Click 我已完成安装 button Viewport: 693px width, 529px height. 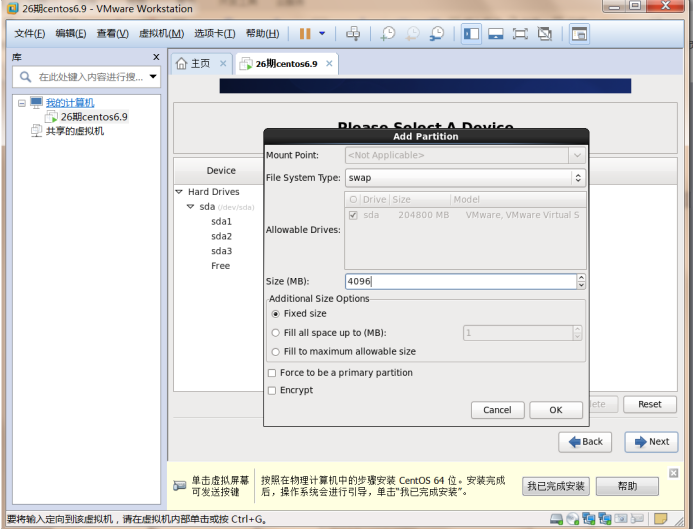[x=556, y=487]
